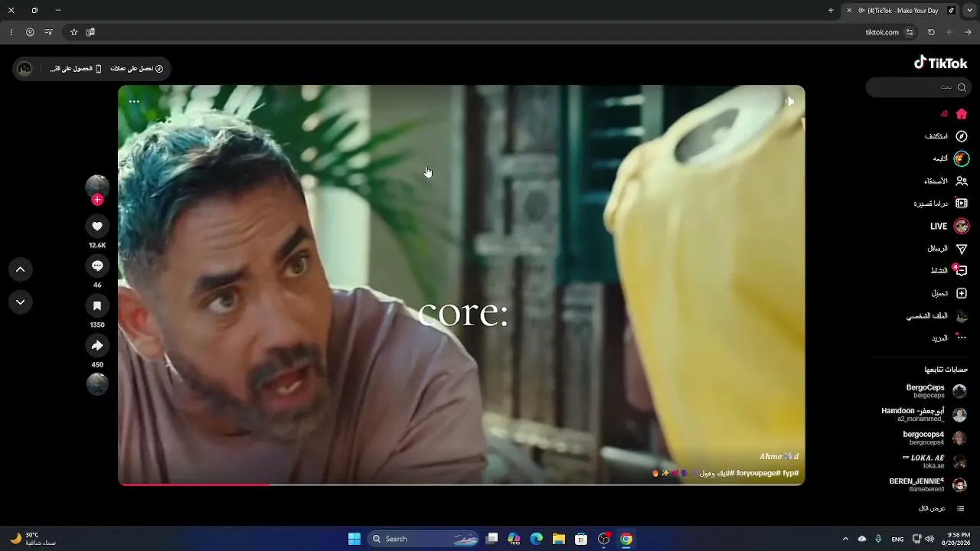Select the Home icon in TikTok sidebar
Screen dimensions: 980x551
coord(962,114)
